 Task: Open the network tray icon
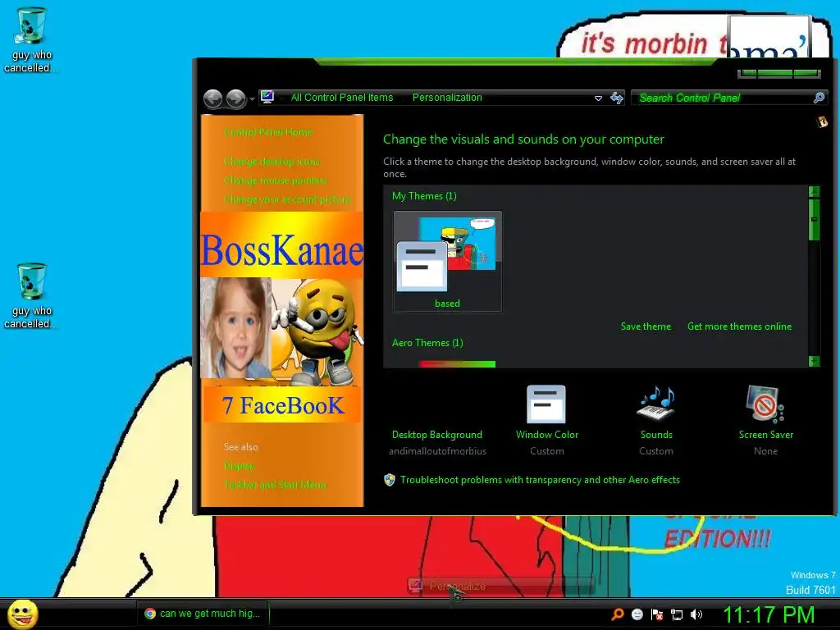tap(677, 614)
